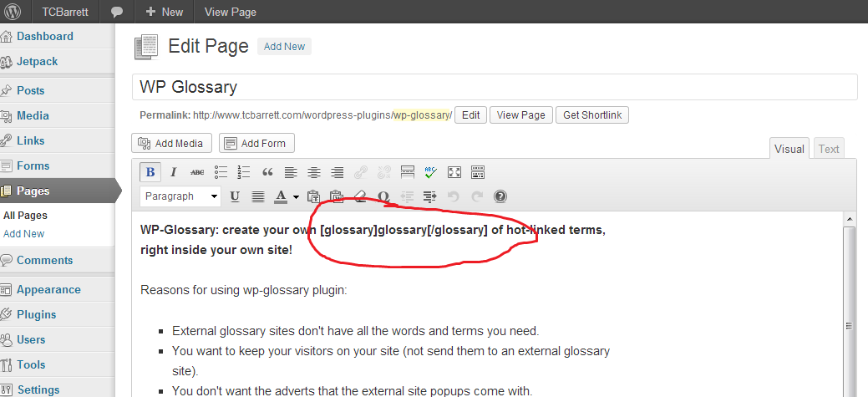Toggle italic formatting
Screen dimensions: 868x397
tap(174, 172)
